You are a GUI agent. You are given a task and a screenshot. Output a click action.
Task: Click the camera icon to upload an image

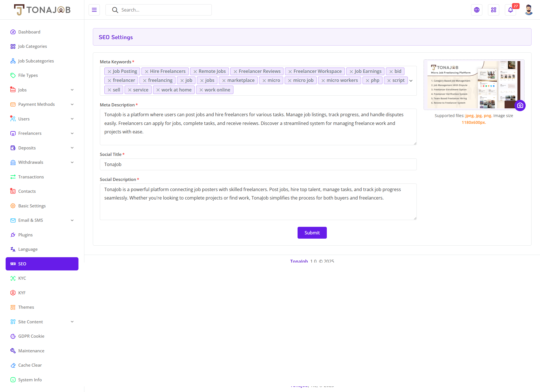(x=520, y=106)
